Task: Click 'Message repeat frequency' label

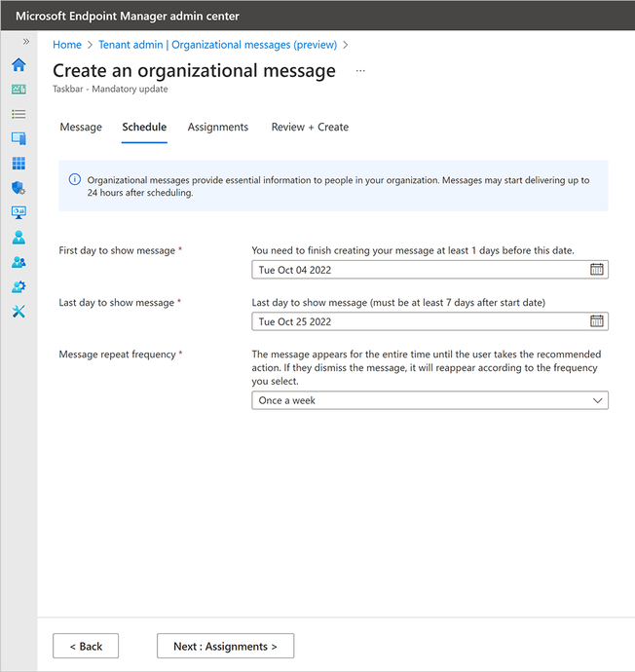Action: coord(118,355)
